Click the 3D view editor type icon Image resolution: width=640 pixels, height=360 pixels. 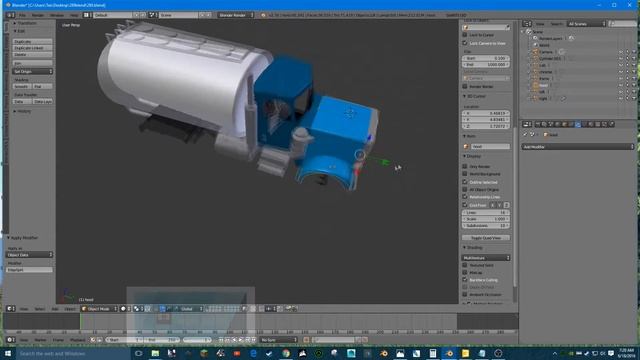(x=10, y=309)
